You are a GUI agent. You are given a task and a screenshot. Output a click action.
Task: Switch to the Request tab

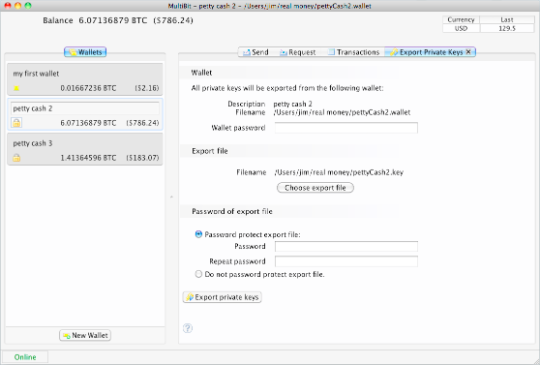tap(298, 52)
